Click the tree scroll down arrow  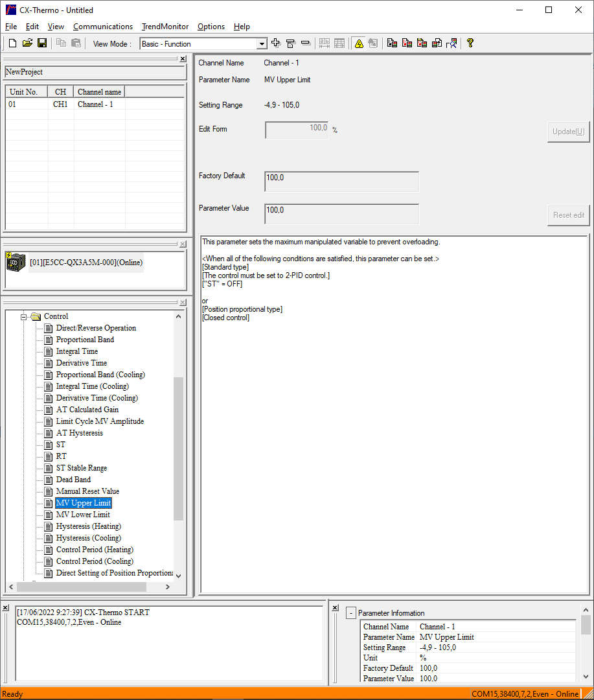tap(179, 576)
